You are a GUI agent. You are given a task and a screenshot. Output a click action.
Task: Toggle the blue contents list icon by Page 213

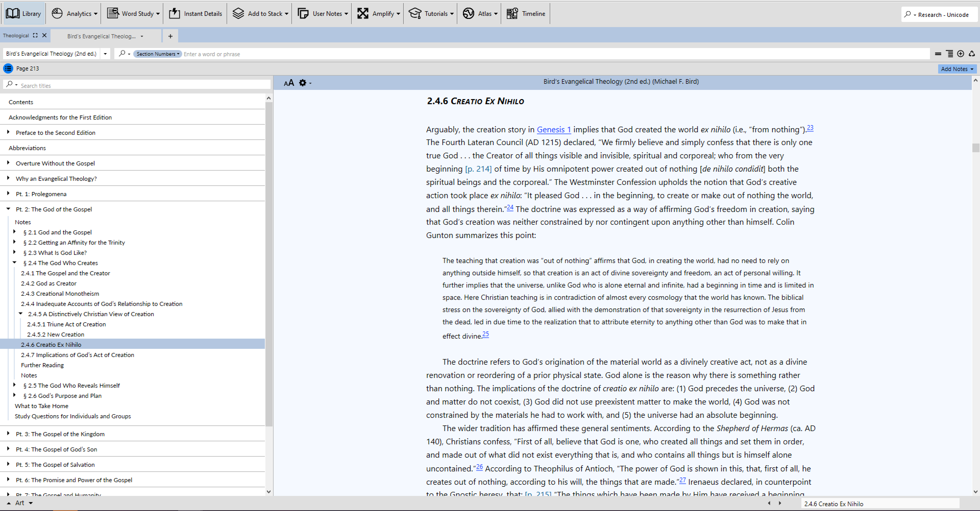(x=8, y=68)
